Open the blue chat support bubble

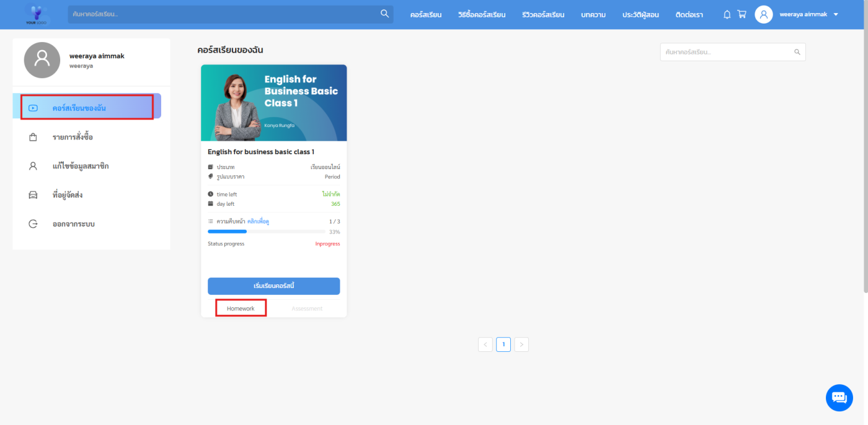[839, 398]
